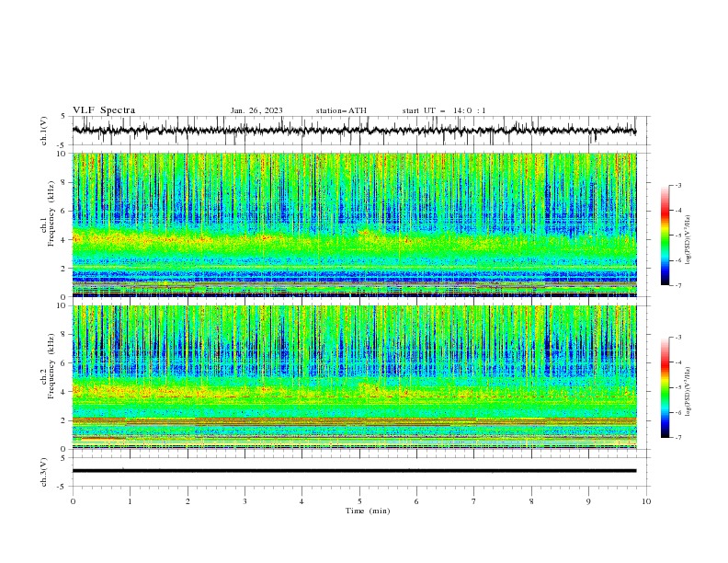Click the time axis tick label '5'
This screenshot has height=563, width=728.
[x=359, y=501]
